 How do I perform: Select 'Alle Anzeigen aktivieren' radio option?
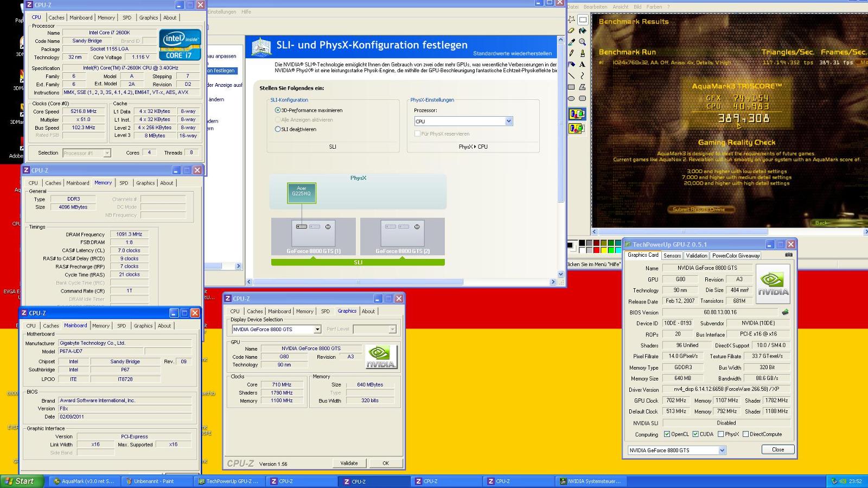pos(278,119)
